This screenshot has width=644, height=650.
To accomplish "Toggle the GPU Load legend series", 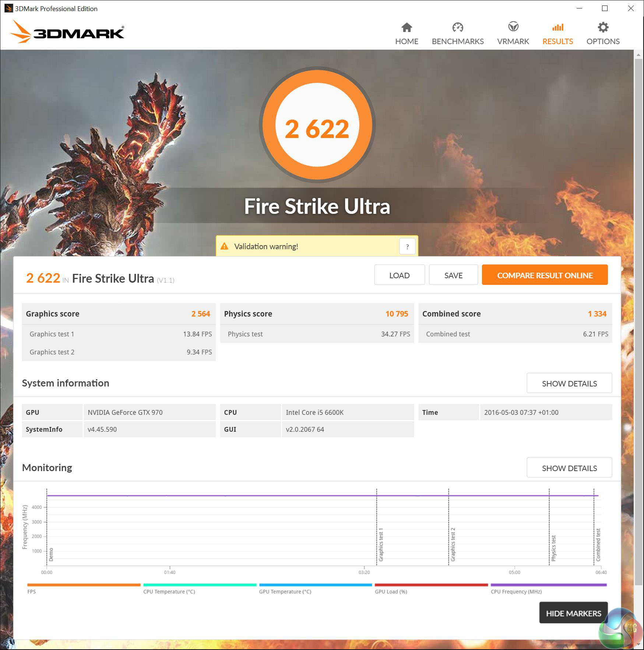I will tap(432, 588).
